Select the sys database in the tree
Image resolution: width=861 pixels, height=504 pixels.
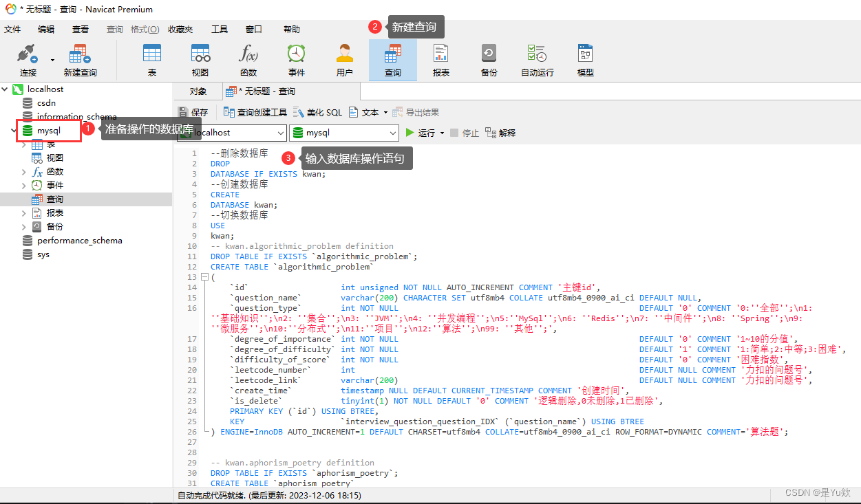[43, 254]
